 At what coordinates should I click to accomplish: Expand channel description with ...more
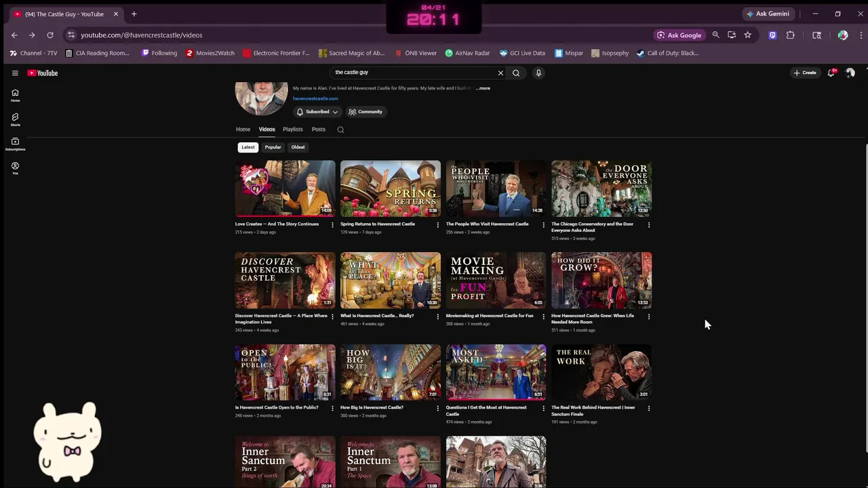click(483, 88)
